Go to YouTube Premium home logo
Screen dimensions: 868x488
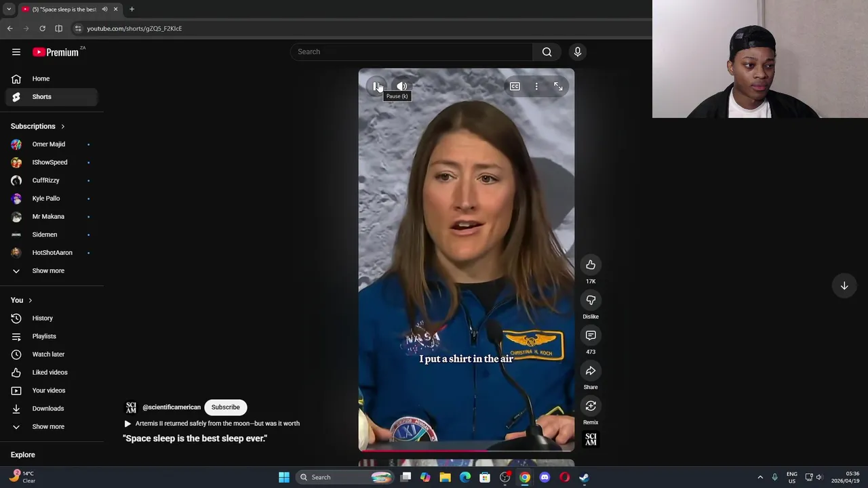pos(56,52)
